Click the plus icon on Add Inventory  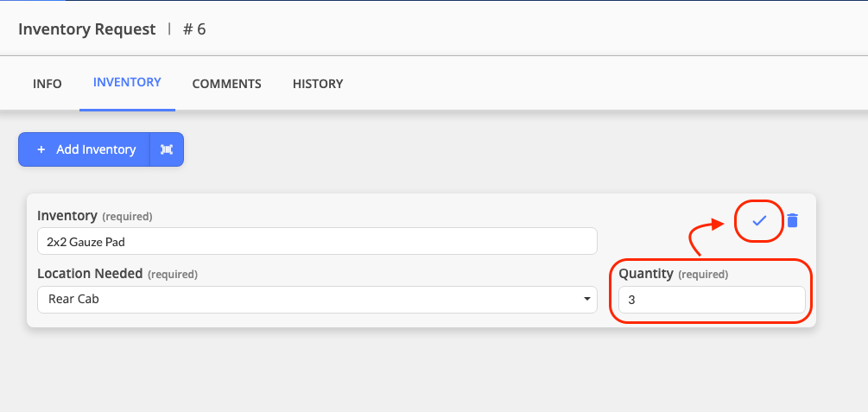click(41, 149)
